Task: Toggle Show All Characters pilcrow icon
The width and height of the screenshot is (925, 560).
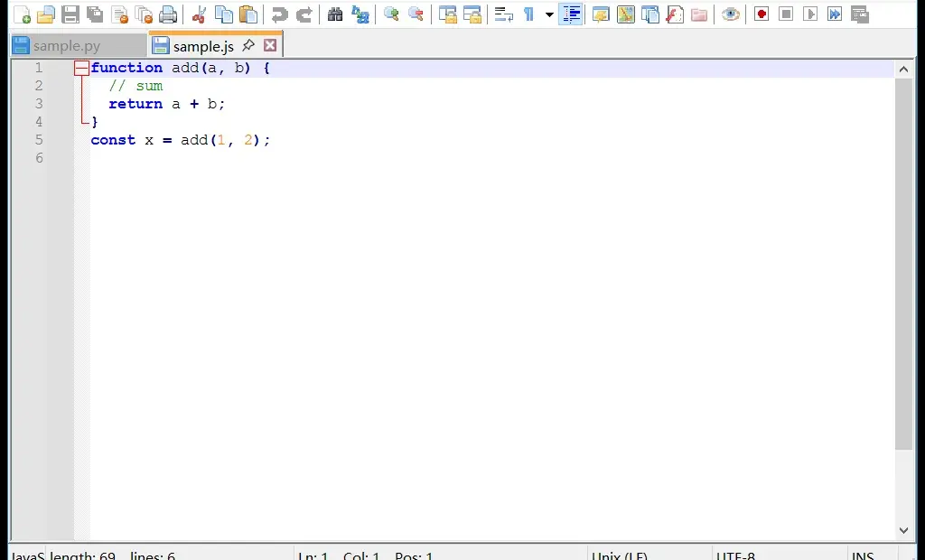Action: (x=528, y=14)
